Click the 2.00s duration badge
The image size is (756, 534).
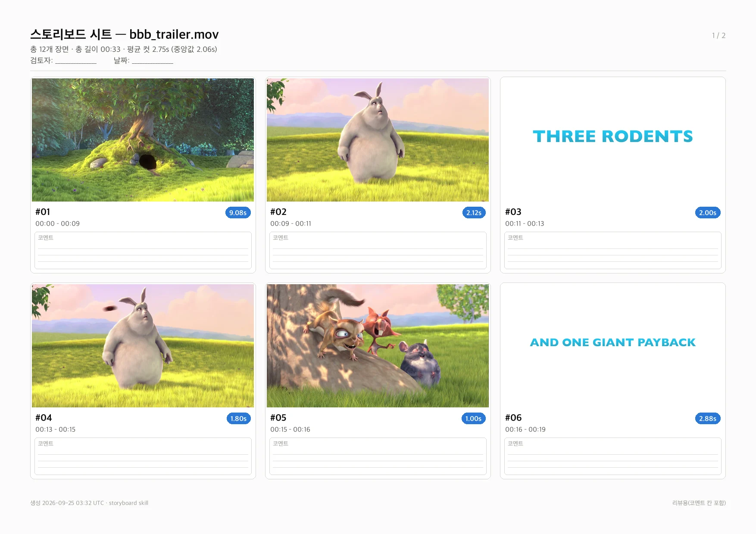(x=708, y=213)
